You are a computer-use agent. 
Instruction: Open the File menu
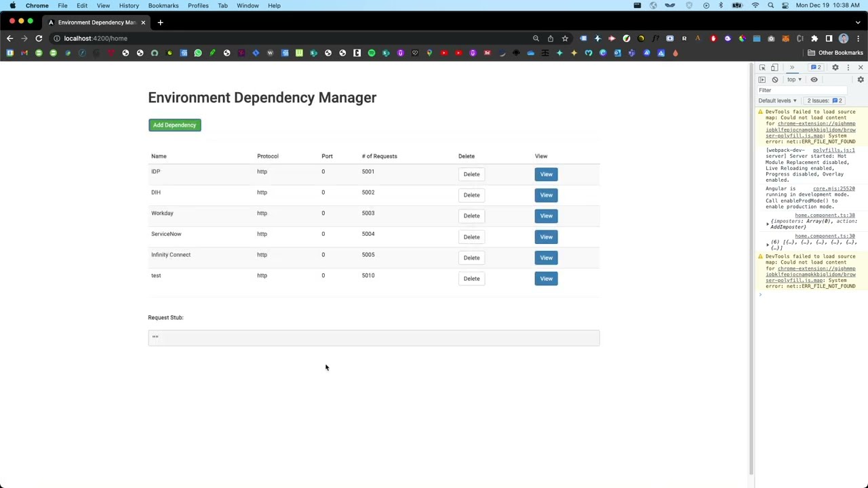(x=62, y=5)
